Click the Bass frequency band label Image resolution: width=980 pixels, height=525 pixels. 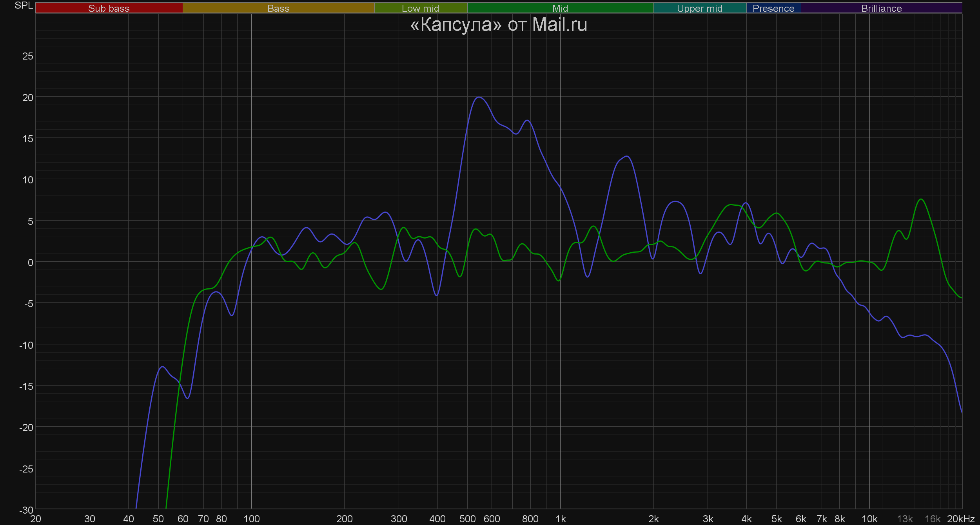click(278, 8)
